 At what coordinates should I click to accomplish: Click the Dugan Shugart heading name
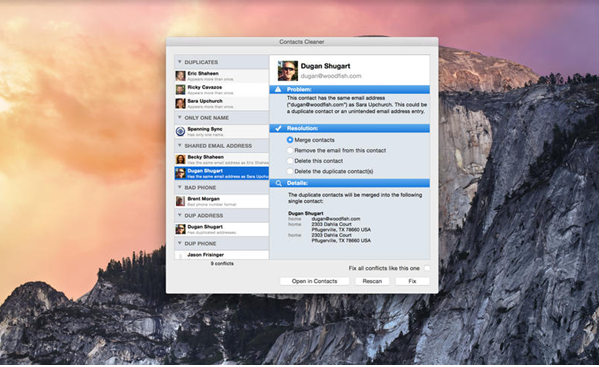(325, 66)
